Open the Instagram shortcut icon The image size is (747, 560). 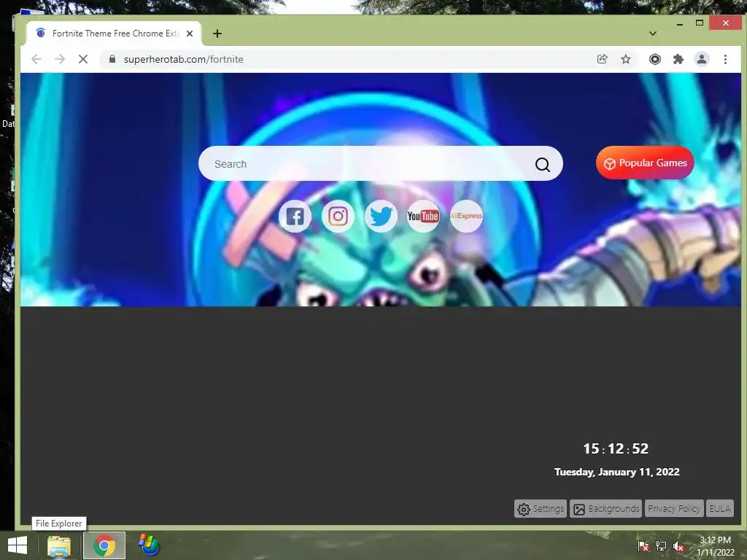pos(338,216)
